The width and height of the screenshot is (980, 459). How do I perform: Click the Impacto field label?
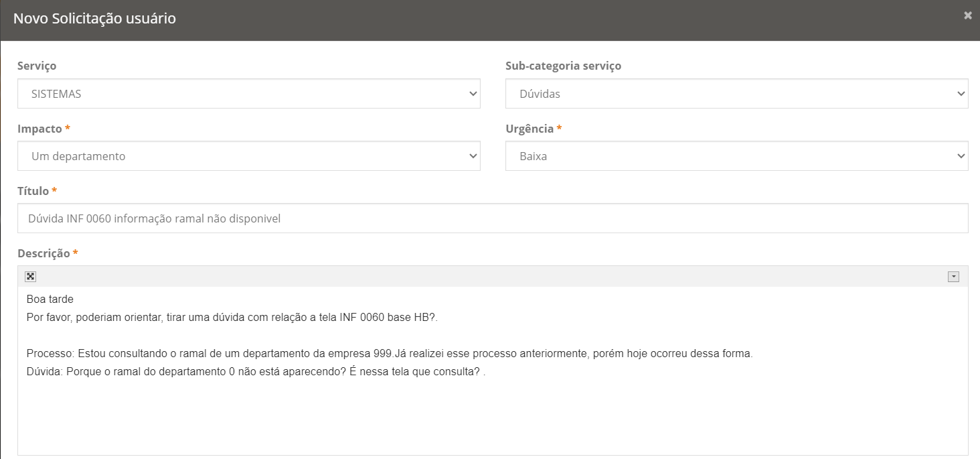39,129
